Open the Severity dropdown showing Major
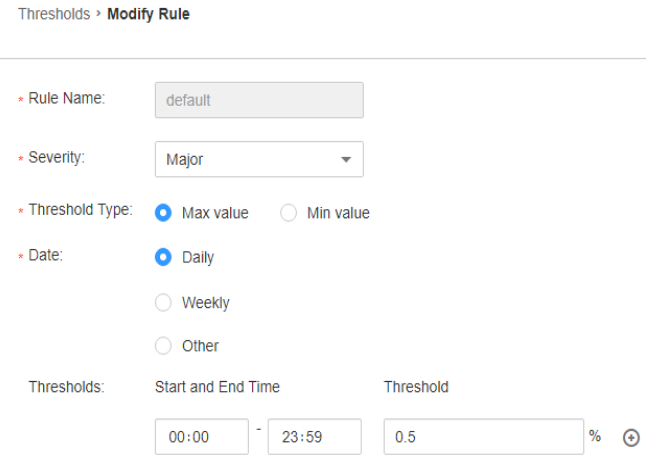The height and width of the screenshot is (464, 646). 259,159
